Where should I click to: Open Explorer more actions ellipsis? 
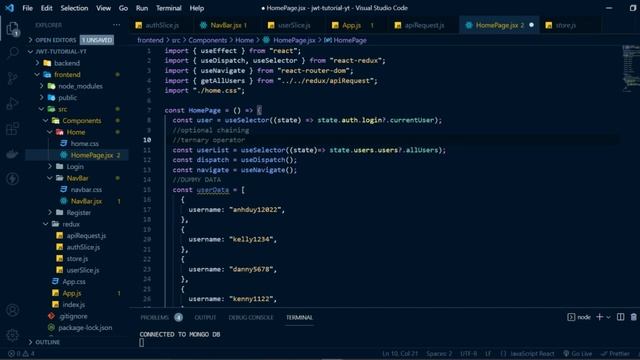click(x=117, y=25)
